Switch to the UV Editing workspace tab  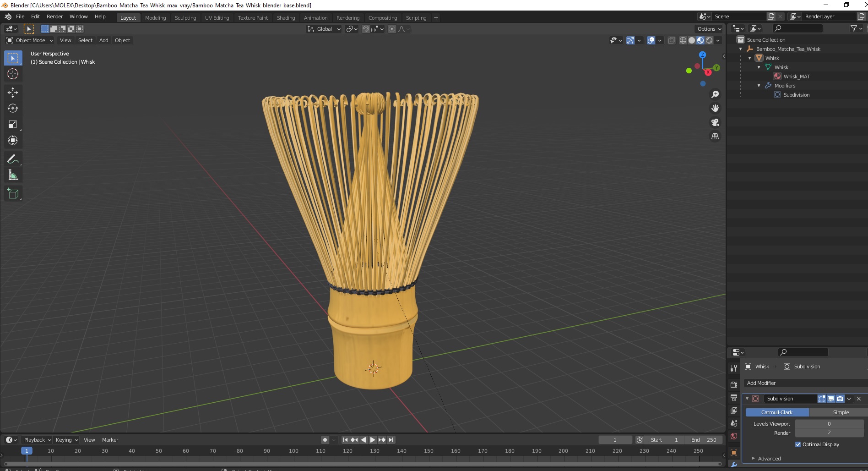click(x=217, y=18)
